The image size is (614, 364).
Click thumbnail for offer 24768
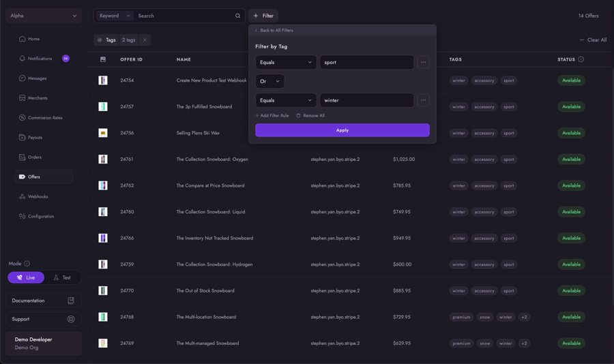(x=103, y=317)
